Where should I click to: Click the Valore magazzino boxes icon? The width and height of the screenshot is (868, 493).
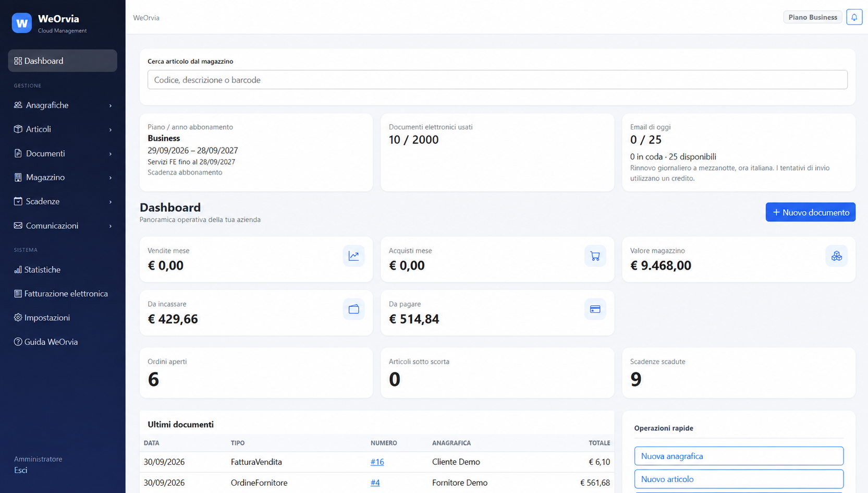836,256
